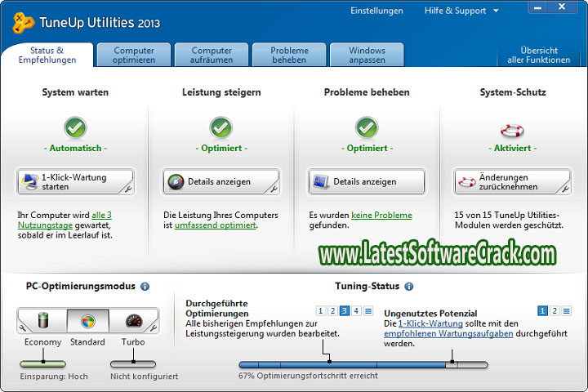
Task: Select Economy mode battery icon
Action: [44, 320]
